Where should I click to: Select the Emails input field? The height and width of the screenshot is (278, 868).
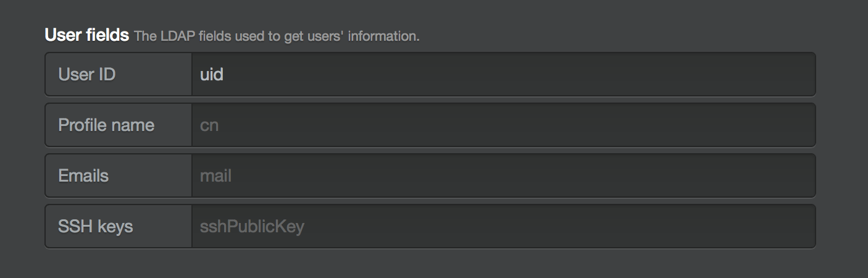(x=503, y=176)
